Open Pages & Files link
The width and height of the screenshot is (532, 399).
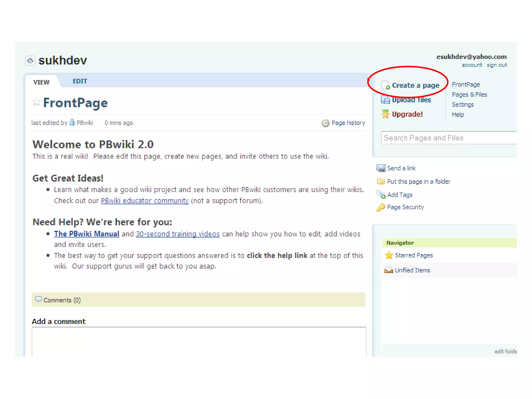point(469,95)
